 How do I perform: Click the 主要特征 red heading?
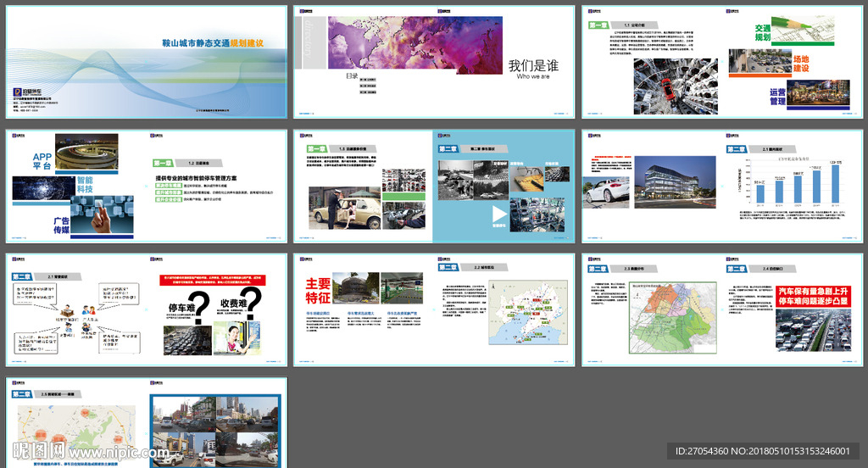coord(318,289)
